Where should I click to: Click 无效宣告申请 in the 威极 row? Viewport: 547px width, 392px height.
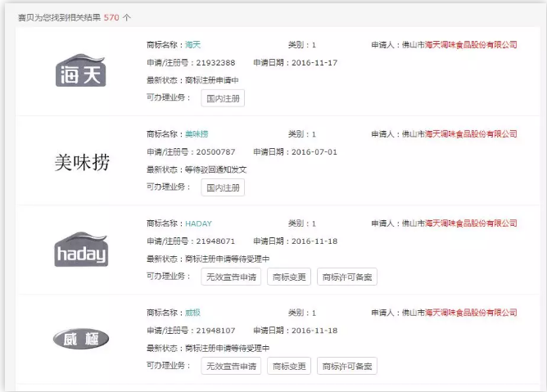(231, 366)
